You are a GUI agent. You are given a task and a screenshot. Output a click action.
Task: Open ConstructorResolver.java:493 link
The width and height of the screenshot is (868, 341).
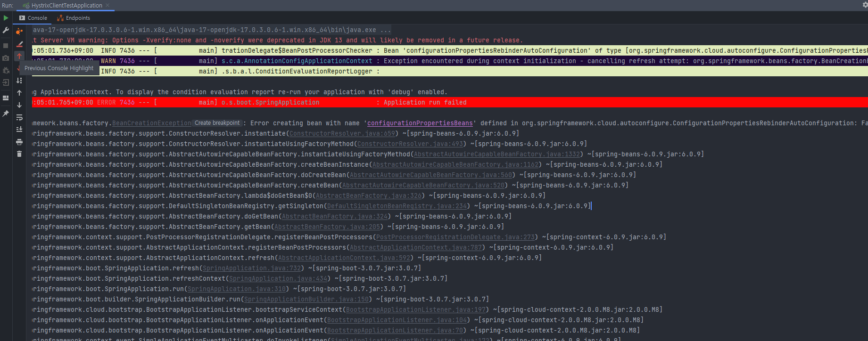pos(410,144)
